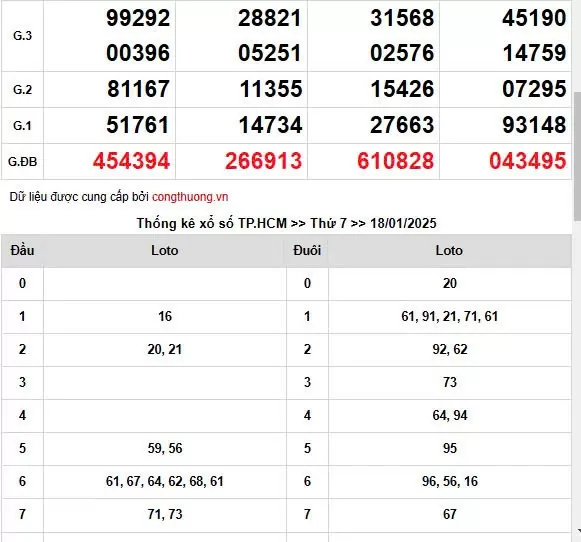
Task: Select the special prize number 043495
Action: click(x=528, y=161)
